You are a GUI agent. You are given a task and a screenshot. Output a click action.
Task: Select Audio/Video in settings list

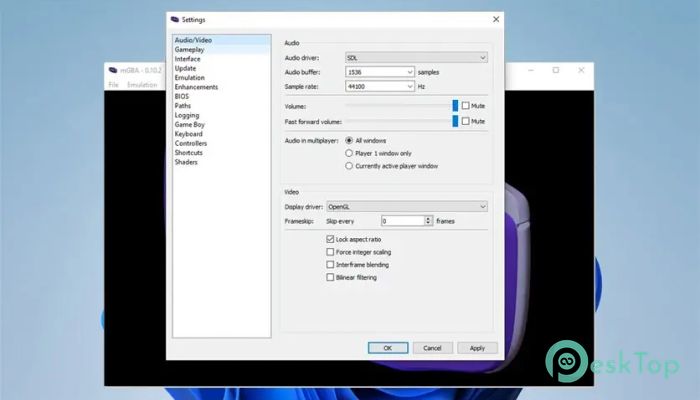click(221, 40)
